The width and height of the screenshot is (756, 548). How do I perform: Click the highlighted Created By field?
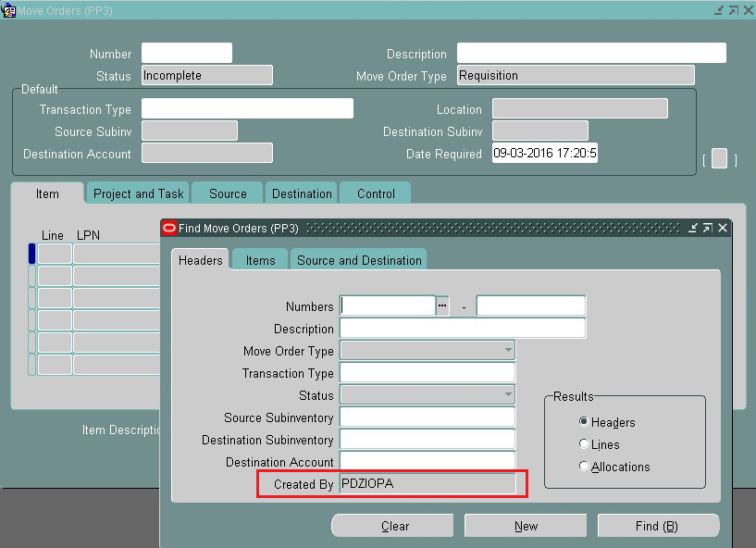426,484
